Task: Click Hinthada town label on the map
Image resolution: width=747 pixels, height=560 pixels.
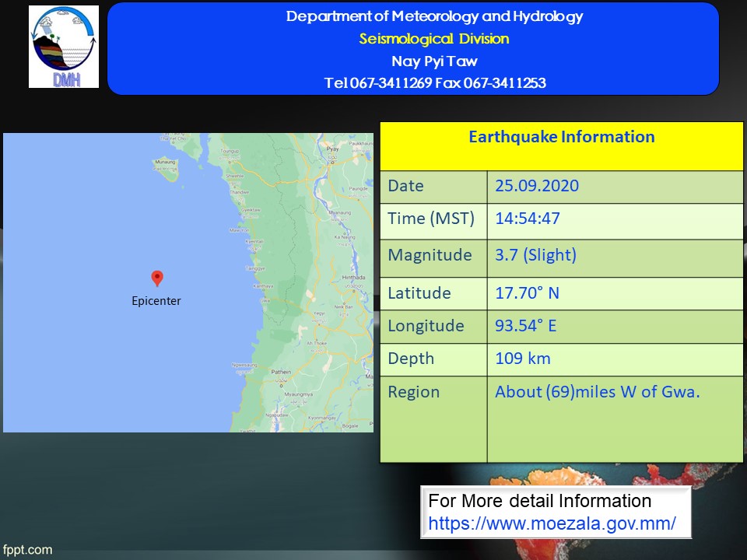Action: pos(352,276)
